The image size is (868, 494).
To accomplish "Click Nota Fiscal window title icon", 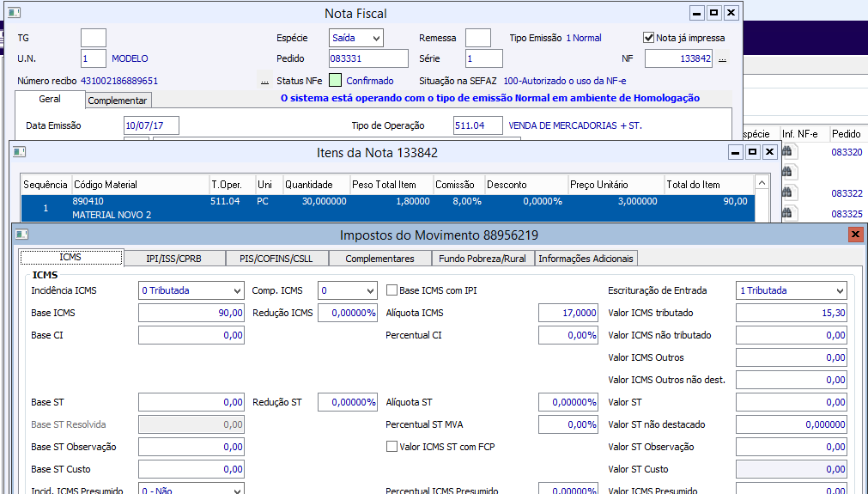I will [x=15, y=12].
